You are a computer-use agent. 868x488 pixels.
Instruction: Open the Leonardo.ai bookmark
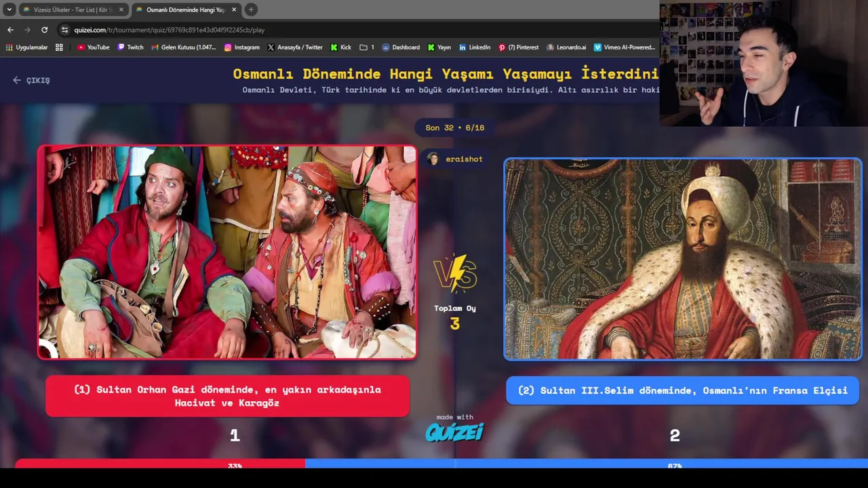click(x=566, y=47)
